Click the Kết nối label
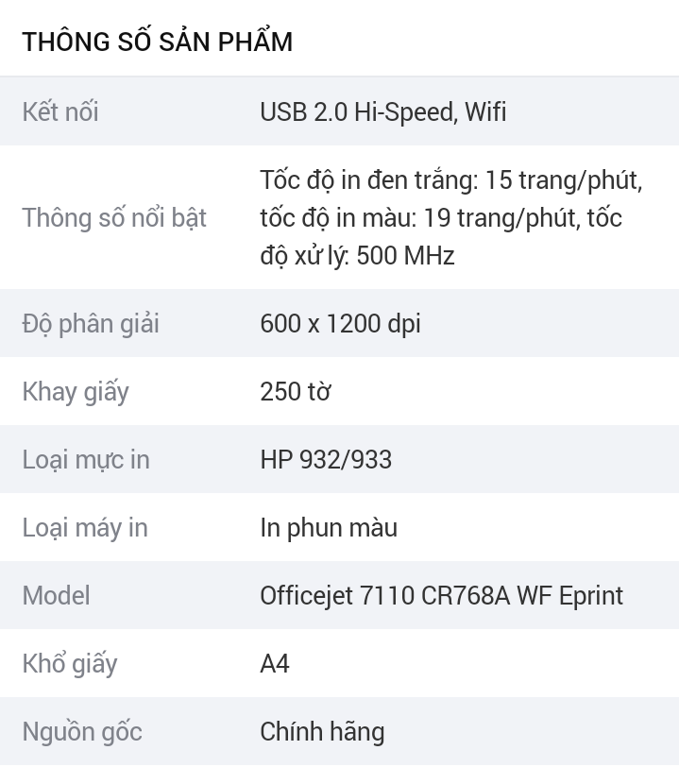 coord(60,111)
